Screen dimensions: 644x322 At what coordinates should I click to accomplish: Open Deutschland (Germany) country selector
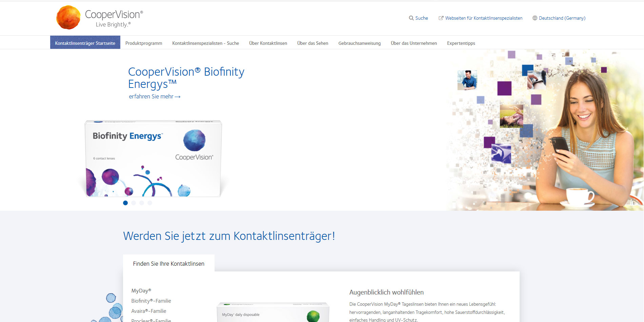point(562,18)
